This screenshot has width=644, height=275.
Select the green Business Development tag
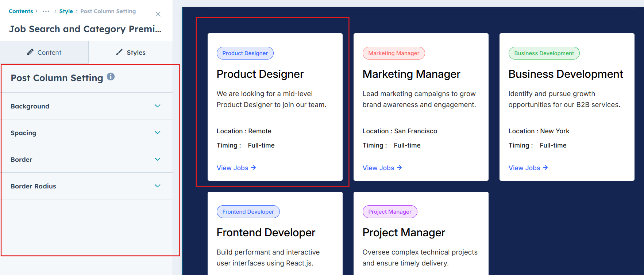[x=544, y=53]
